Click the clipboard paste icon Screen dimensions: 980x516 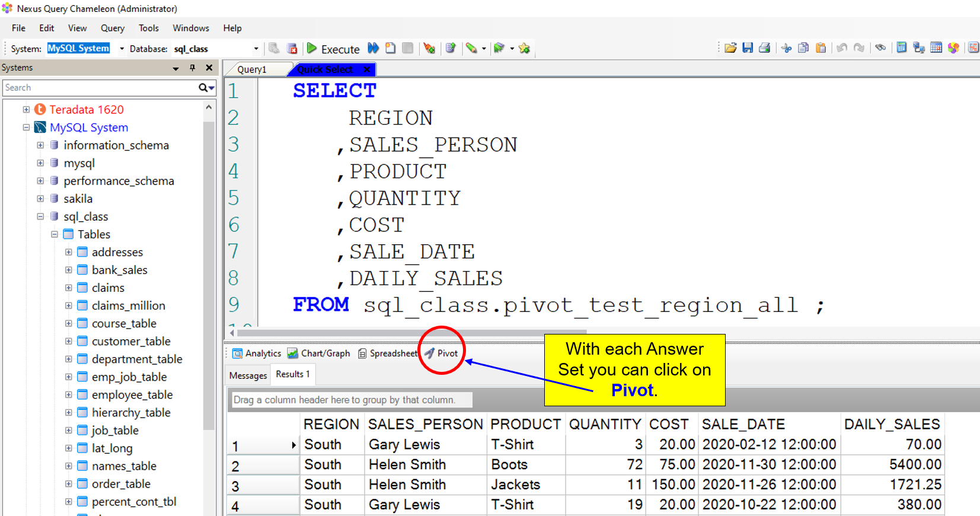821,48
